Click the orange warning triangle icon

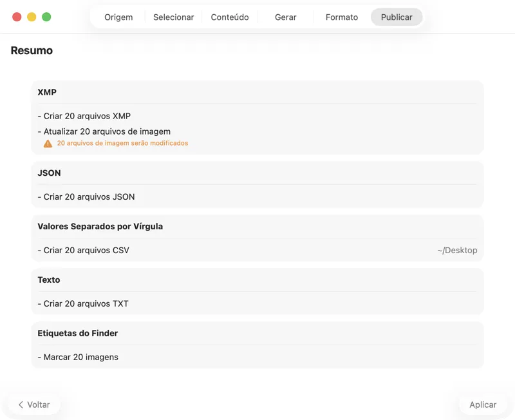point(48,144)
